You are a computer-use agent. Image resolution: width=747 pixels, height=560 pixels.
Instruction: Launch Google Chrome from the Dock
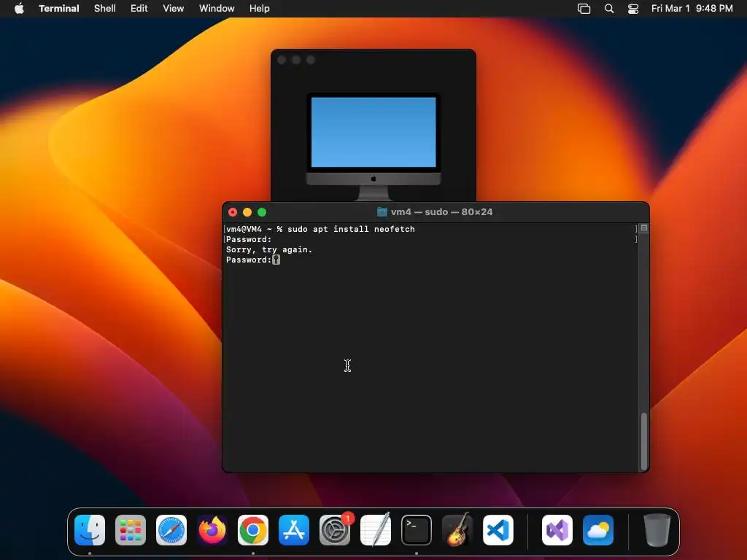[x=253, y=529]
